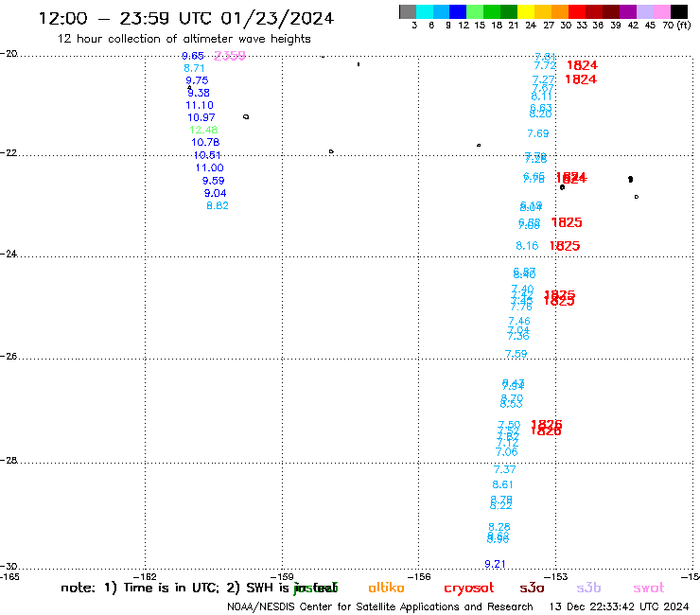
Task: Click the 8.71 wave height value
Action: (x=194, y=68)
